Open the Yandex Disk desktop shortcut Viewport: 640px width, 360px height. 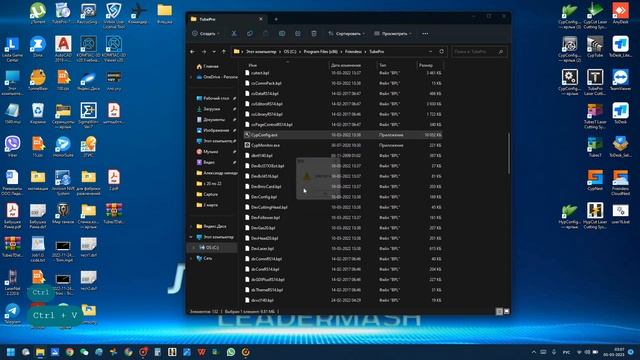coord(89,80)
